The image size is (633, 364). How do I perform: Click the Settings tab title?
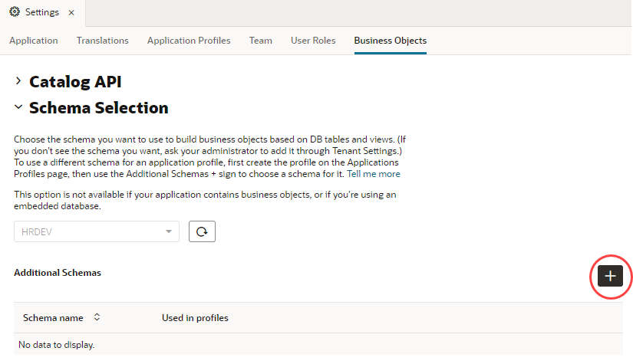pos(42,13)
